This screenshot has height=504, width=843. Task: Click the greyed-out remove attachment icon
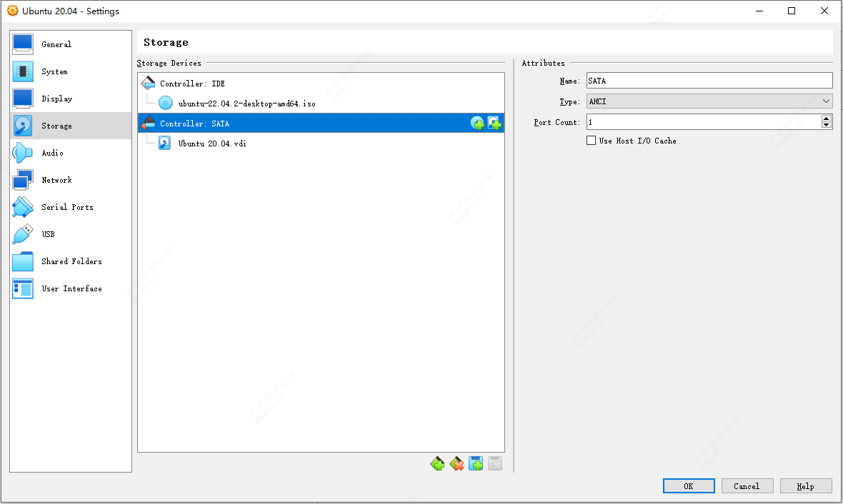pos(495,463)
